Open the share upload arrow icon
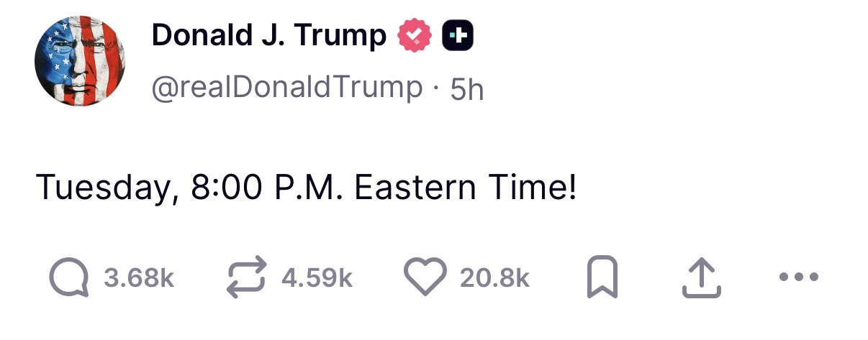868x340 pixels. [701, 278]
